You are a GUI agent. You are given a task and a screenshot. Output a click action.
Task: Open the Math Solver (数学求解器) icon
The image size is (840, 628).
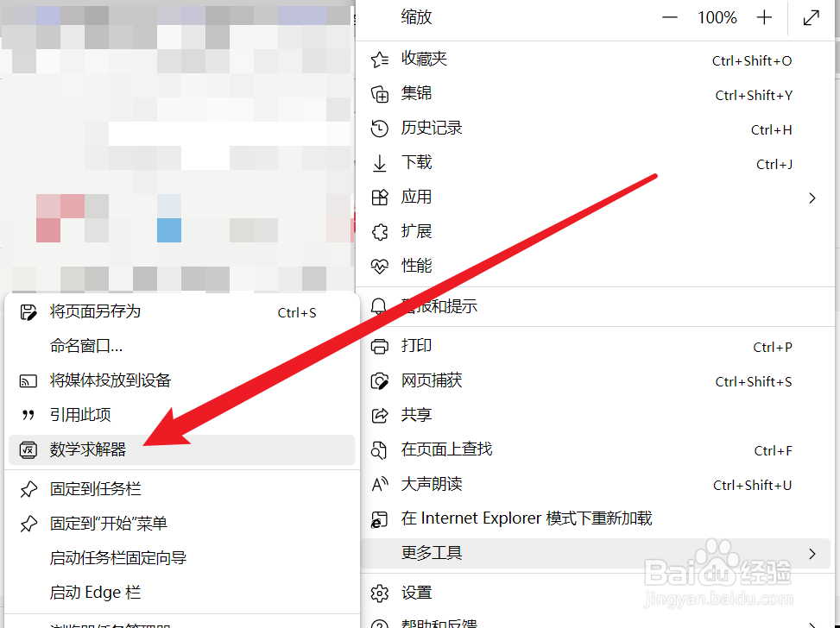pyautogui.click(x=28, y=449)
